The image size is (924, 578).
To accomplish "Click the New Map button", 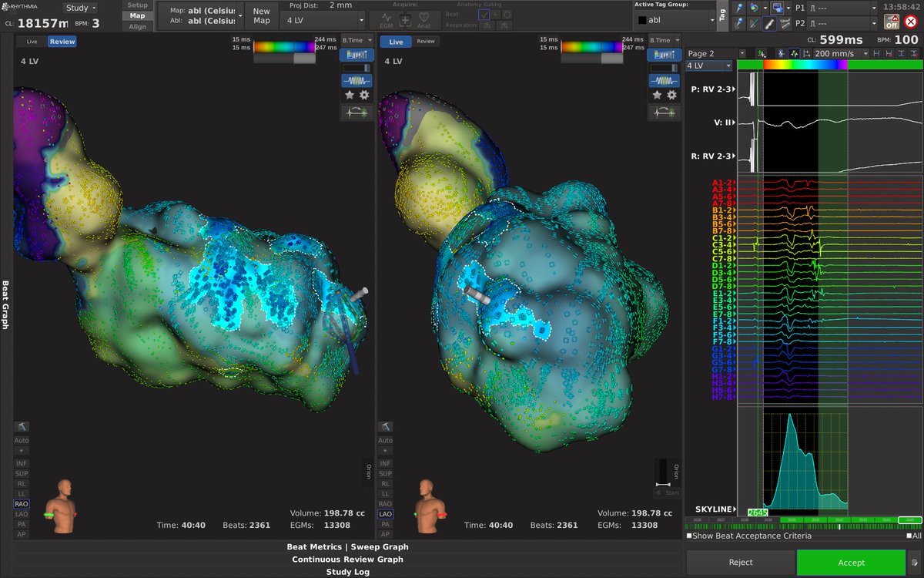I will pos(262,15).
